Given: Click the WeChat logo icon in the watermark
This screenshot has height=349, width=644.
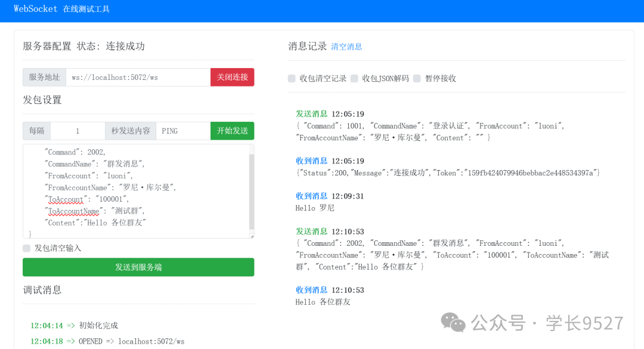Looking at the screenshot, I should click(453, 323).
